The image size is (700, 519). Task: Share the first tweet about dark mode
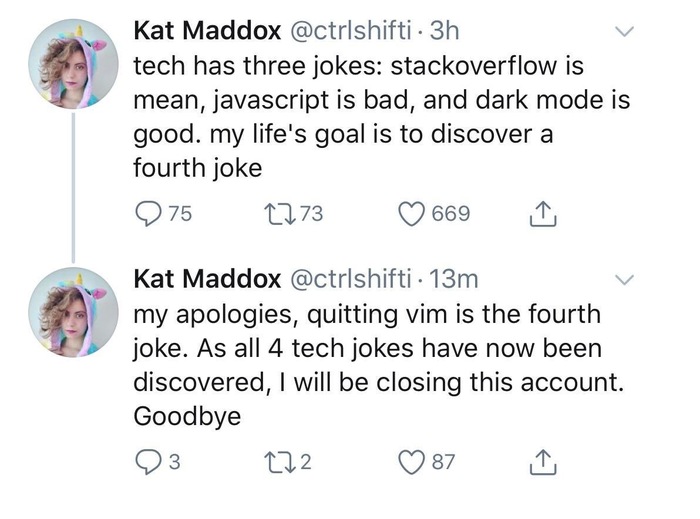[541, 213]
